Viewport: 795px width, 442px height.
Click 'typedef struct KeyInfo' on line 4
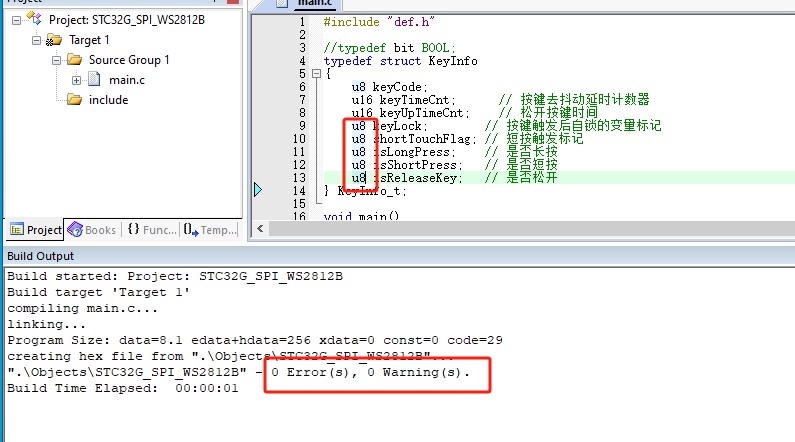tap(401, 61)
